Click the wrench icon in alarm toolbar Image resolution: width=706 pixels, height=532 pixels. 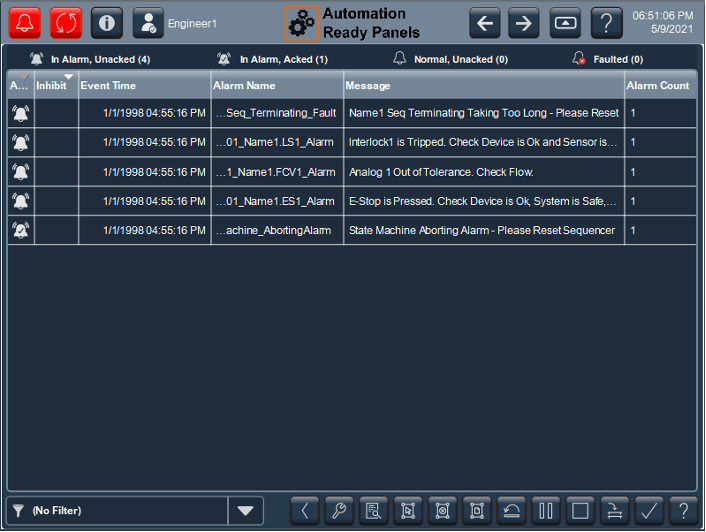339,511
